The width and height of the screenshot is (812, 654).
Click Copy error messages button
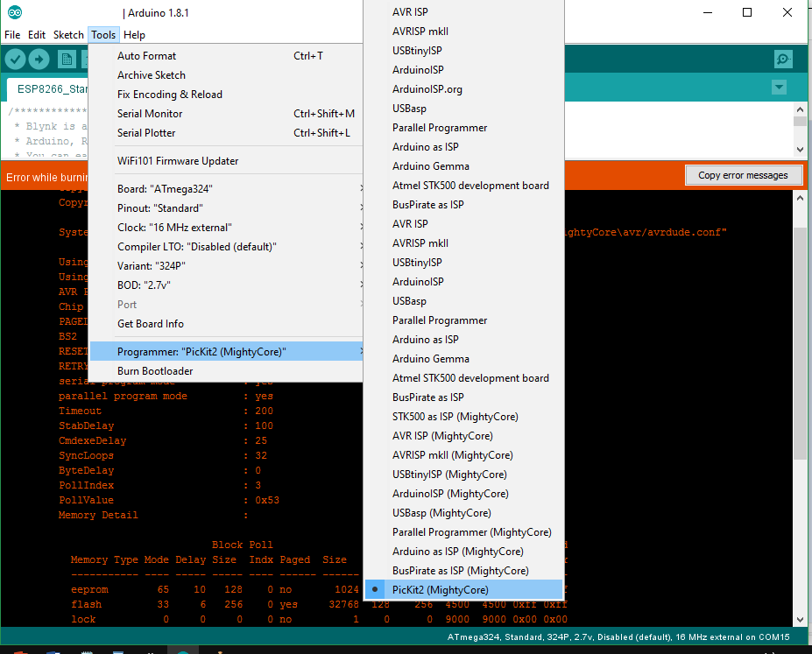pos(743,175)
